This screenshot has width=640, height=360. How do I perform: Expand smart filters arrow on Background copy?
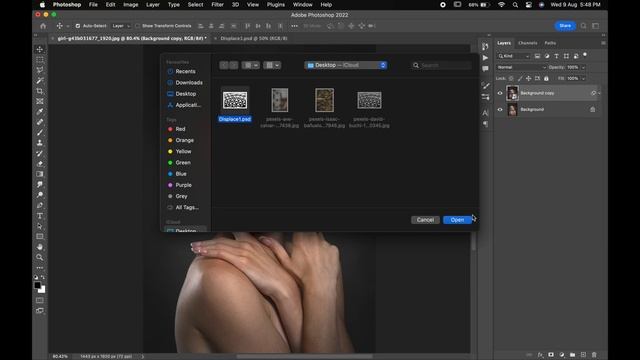[x=599, y=93]
